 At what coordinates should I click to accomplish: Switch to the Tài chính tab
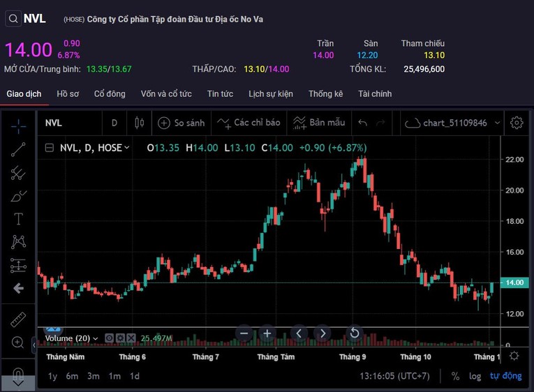375,93
